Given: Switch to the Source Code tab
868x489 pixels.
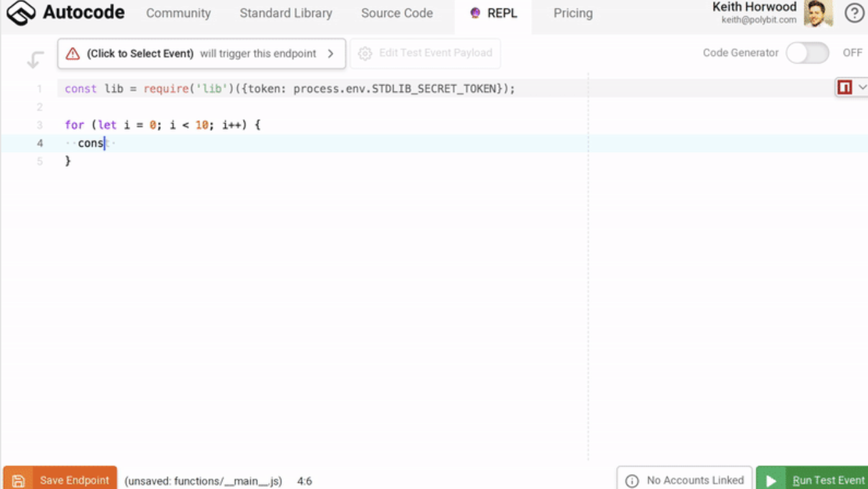Looking at the screenshot, I should pos(397,14).
